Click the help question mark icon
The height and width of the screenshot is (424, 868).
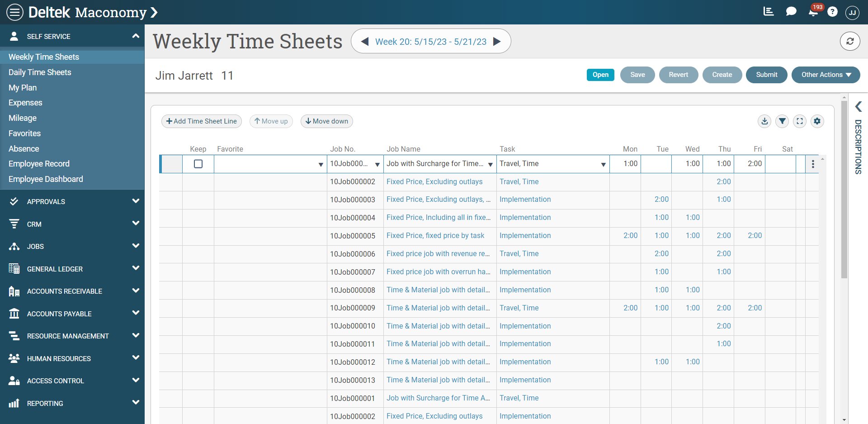(832, 12)
